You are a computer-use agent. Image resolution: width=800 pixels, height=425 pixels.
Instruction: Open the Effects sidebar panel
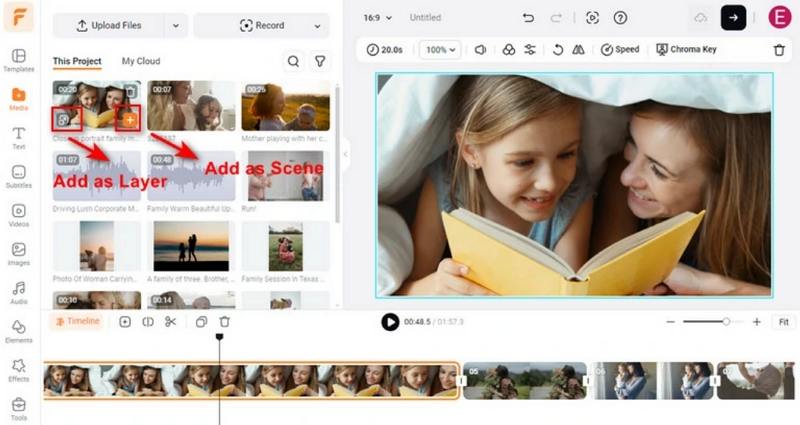[18, 370]
